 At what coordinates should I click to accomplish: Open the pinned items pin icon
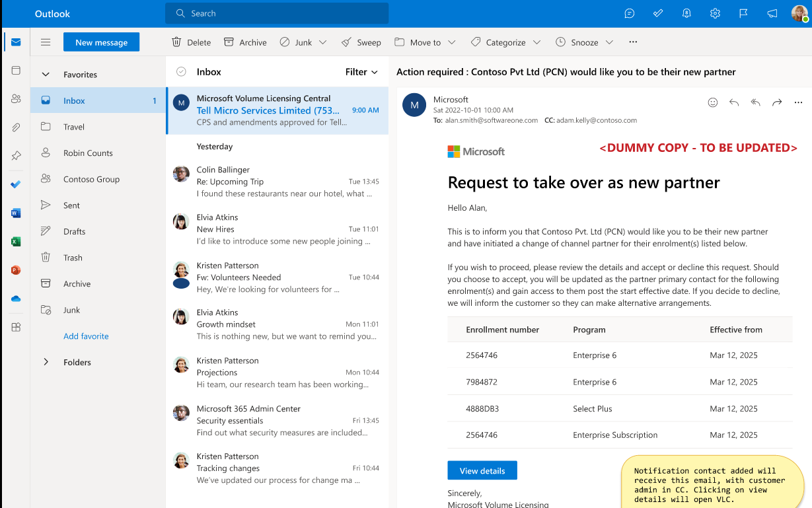(16, 156)
